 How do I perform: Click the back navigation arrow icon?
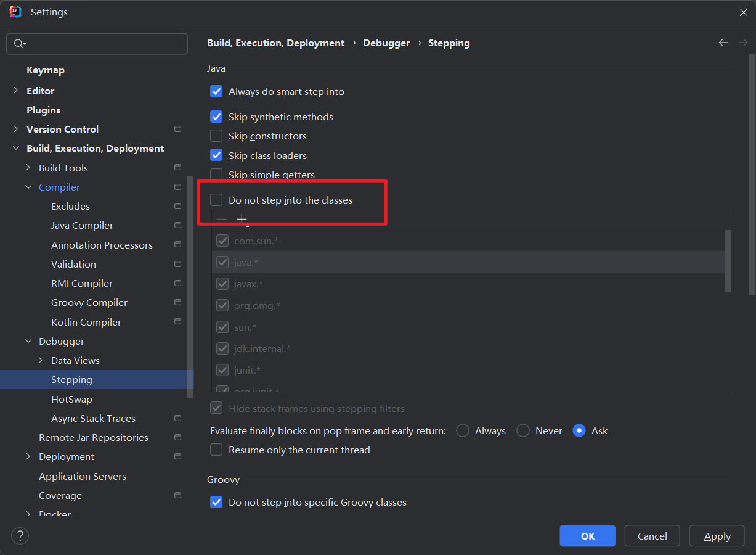pyautogui.click(x=723, y=43)
